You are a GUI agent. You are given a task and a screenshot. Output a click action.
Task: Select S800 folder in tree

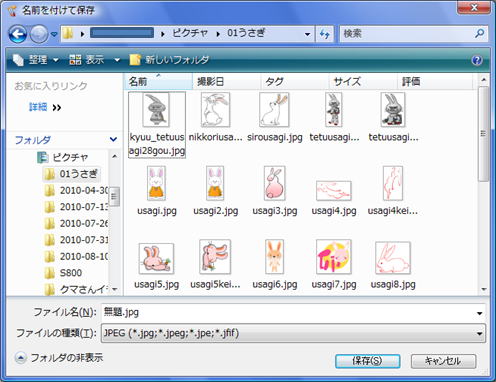(63, 273)
